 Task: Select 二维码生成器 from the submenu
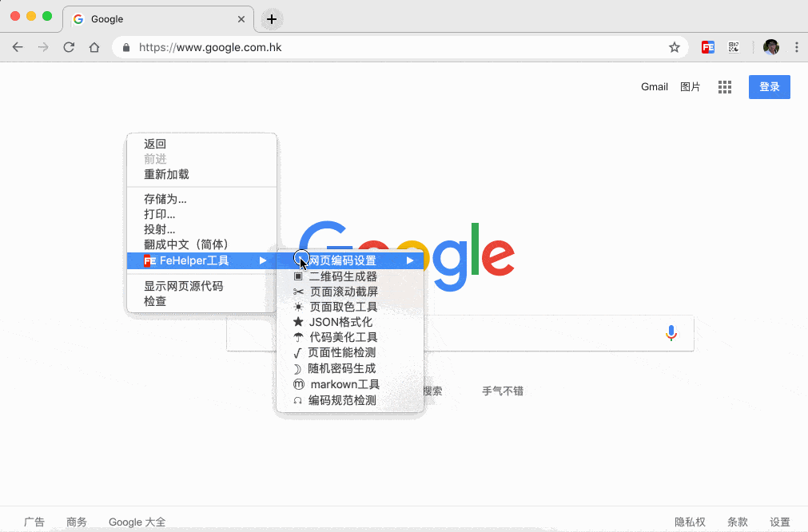coord(342,276)
